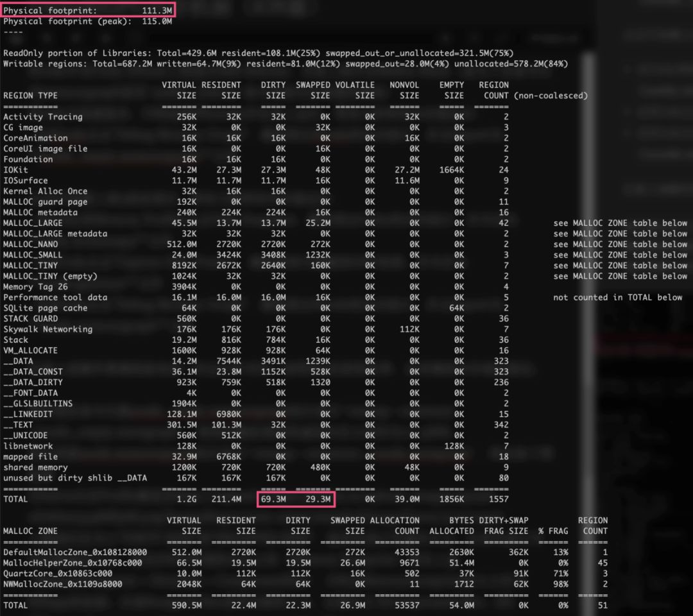The height and width of the screenshot is (616, 693).
Task: Click the TOTAL swapped size value 29.3M
Action: pos(318,499)
